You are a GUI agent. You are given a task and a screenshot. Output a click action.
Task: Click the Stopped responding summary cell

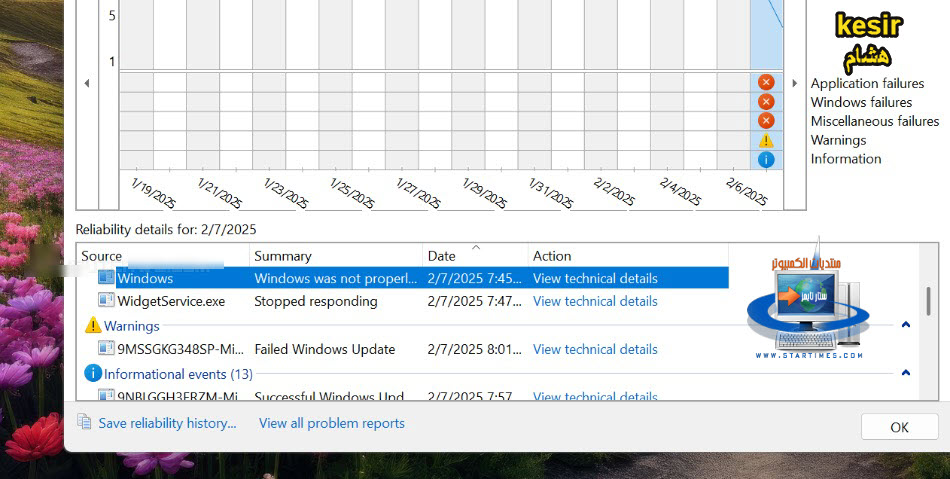pyautogui.click(x=316, y=301)
